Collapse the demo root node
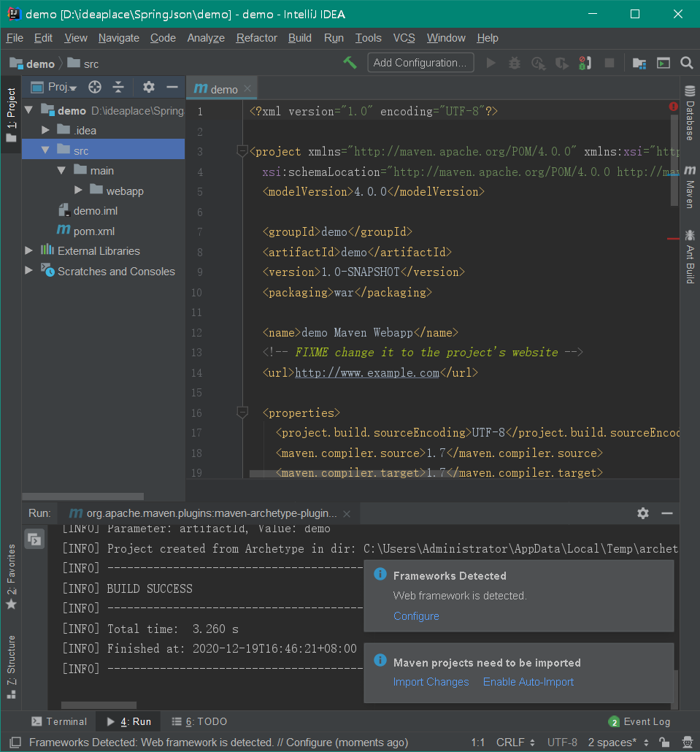Viewport: 700px width, 752px height. coord(28,110)
